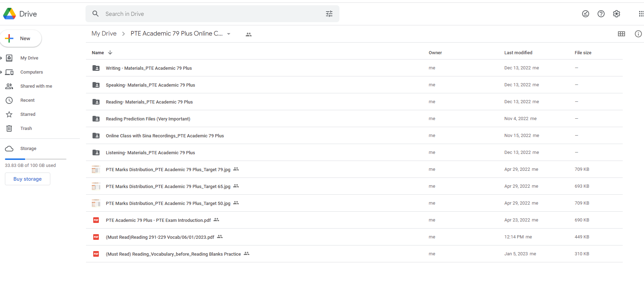This screenshot has width=644, height=287.
Task: Click the 12:14 PM modified time
Action: (x=514, y=237)
